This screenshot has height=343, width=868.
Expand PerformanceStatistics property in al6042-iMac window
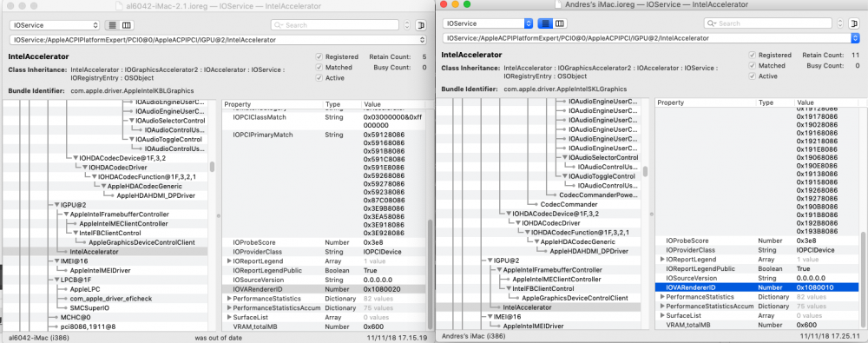pos(228,298)
